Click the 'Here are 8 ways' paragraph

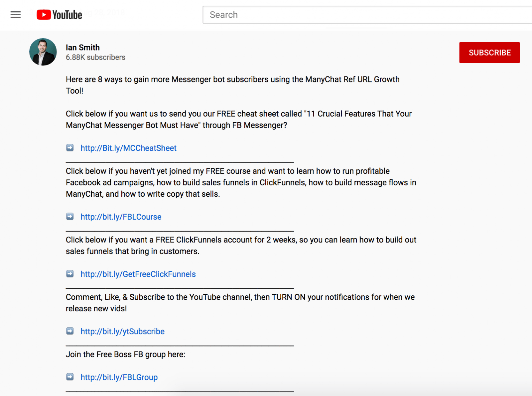coord(233,85)
